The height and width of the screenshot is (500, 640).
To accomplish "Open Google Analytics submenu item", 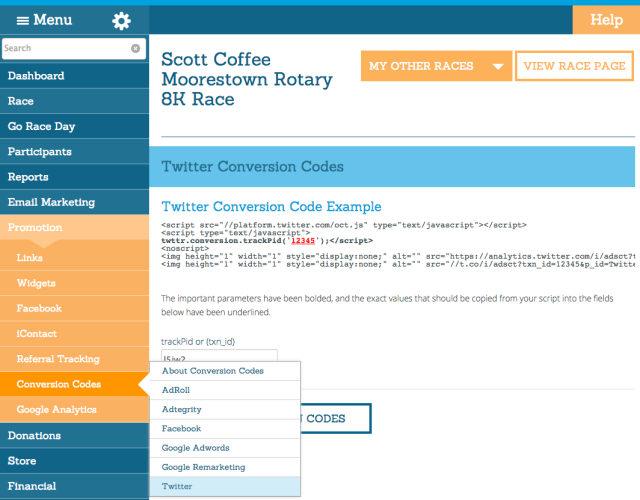I will [x=74, y=409].
